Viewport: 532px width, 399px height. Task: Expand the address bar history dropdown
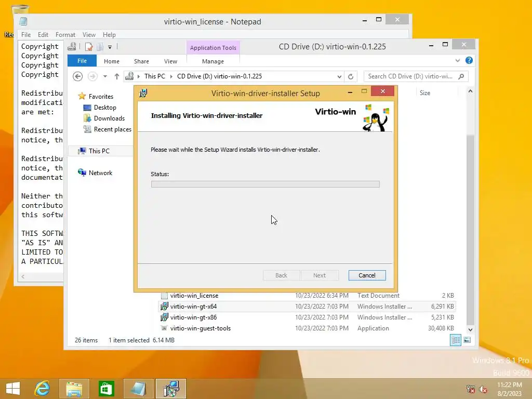point(339,76)
